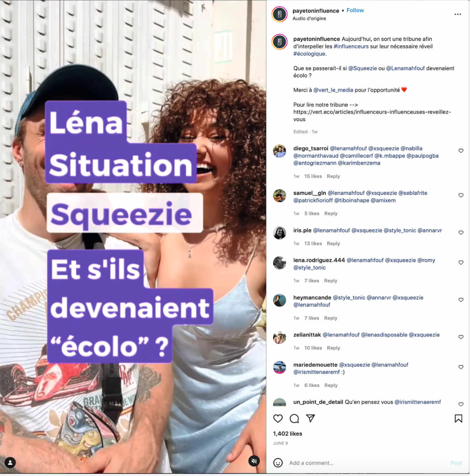Like the post with the heart icon
Screen dimensions: 471x476
[278, 419]
